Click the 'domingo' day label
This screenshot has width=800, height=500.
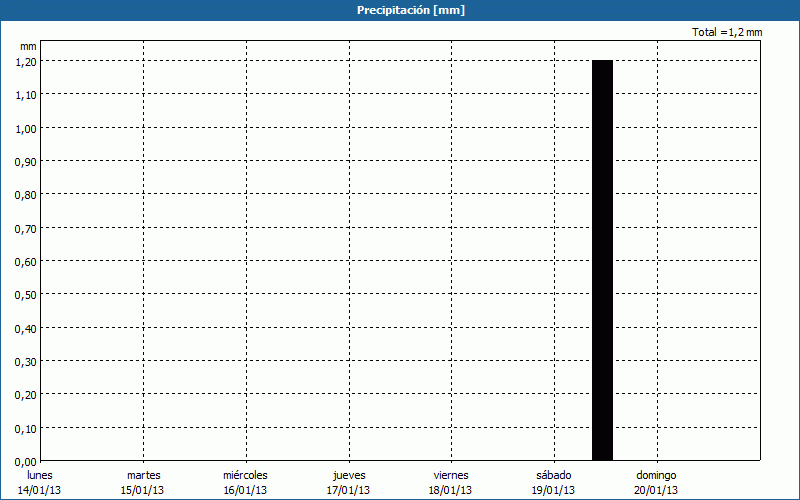click(x=656, y=475)
